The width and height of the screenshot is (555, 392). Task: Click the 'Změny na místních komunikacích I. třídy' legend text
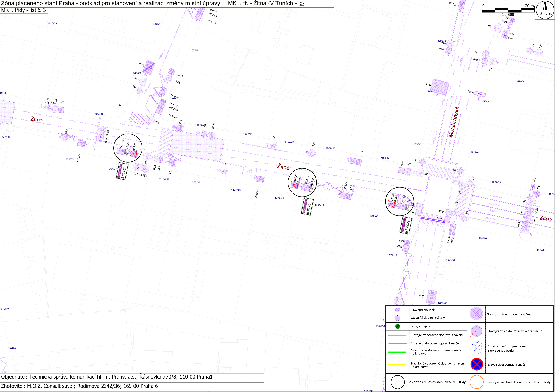[x=438, y=382]
